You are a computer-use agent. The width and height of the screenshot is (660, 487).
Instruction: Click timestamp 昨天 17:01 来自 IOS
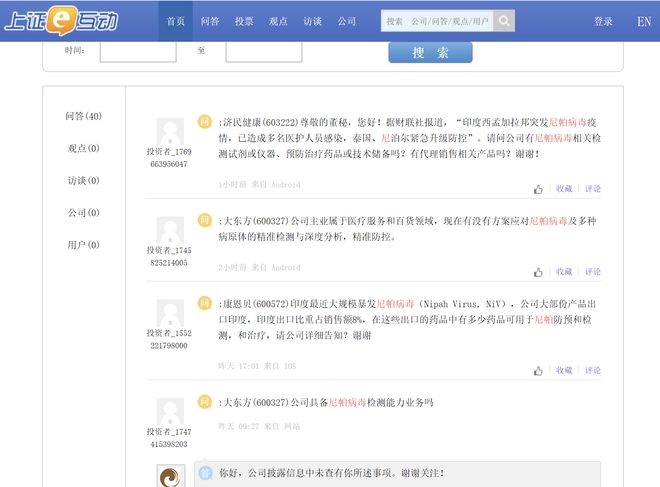[x=257, y=366]
